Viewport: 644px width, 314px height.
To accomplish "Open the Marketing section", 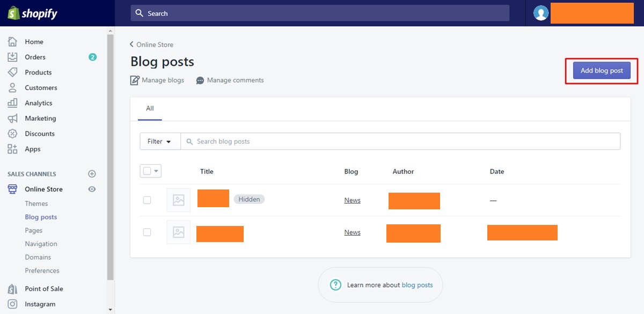I will 40,119.
